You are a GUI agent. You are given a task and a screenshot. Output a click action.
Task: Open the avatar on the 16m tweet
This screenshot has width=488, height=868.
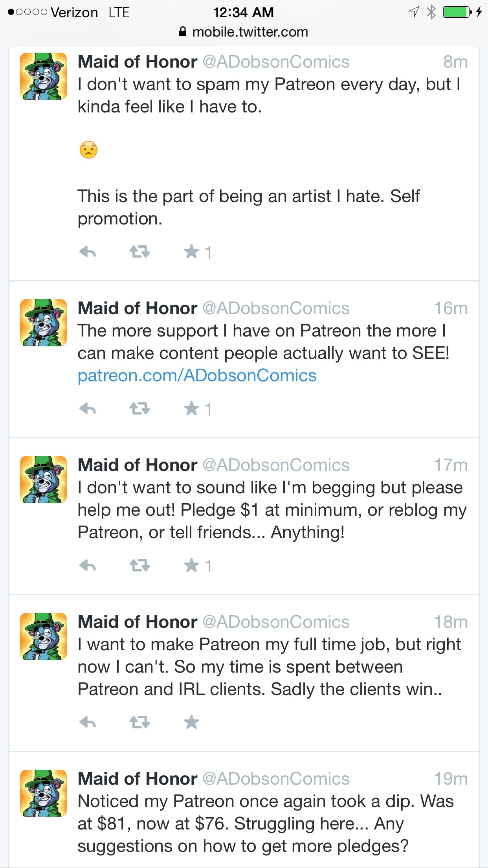tap(43, 323)
